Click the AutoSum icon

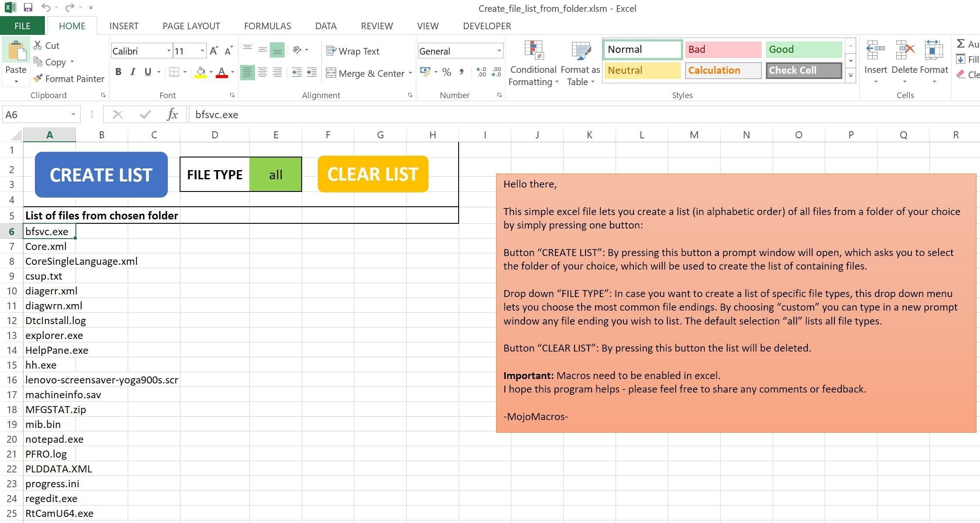pyautogui.click(x=962, y=44)
